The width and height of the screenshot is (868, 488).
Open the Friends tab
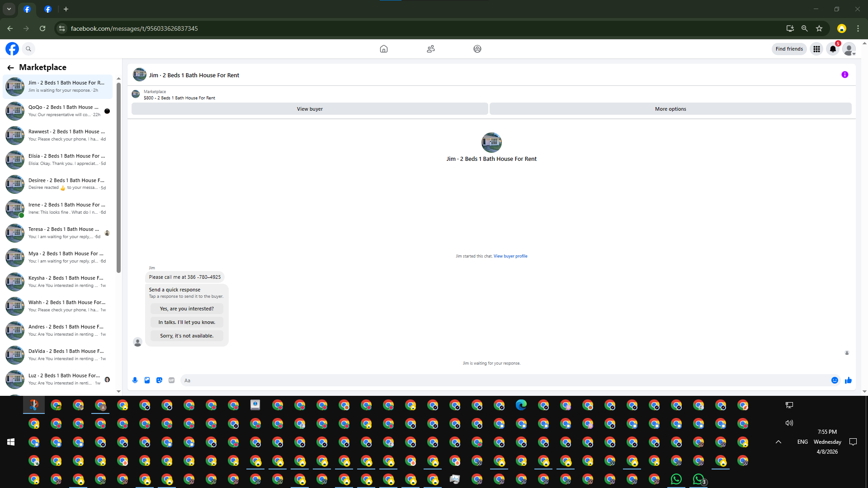(x=430, y=49)
